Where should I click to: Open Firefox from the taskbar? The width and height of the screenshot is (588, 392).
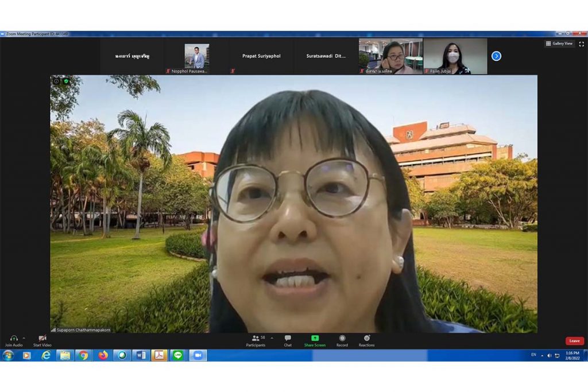tap(103, 355)
